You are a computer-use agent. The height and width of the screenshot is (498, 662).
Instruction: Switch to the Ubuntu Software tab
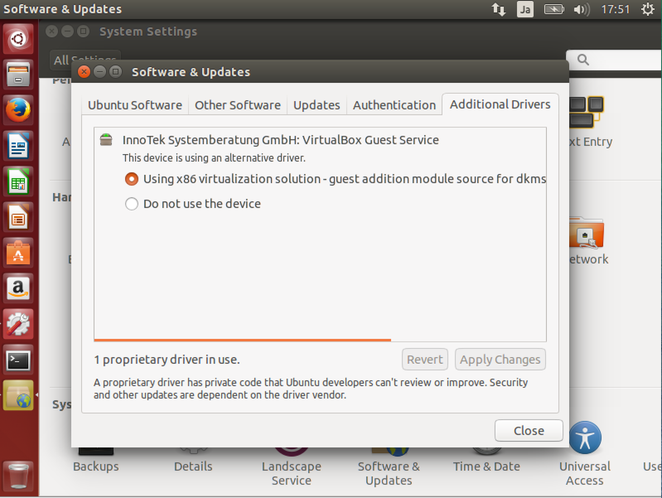135,105
